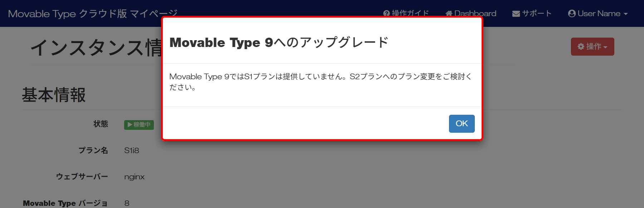The image size is (644, 208).
Task: Open the サポート mail link
Action: (x=532, y=14)
